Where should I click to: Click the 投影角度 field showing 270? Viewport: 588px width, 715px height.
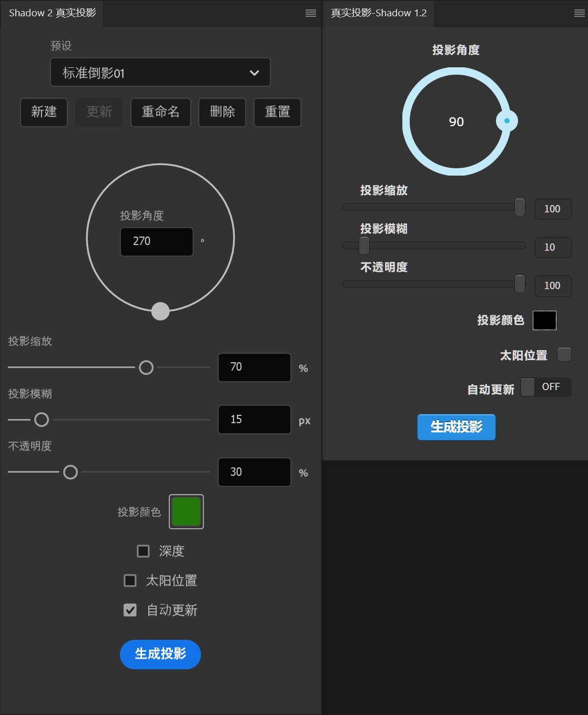(157, 242)
